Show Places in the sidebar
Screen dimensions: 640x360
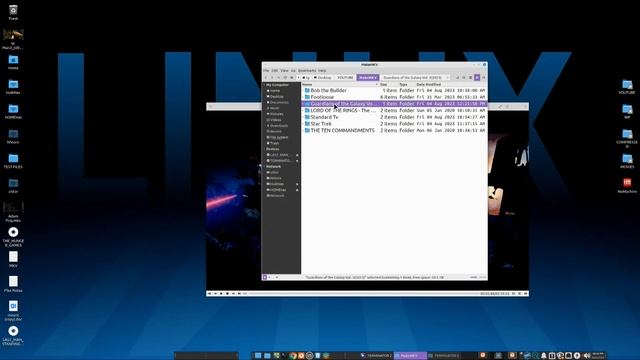(264, 277)
